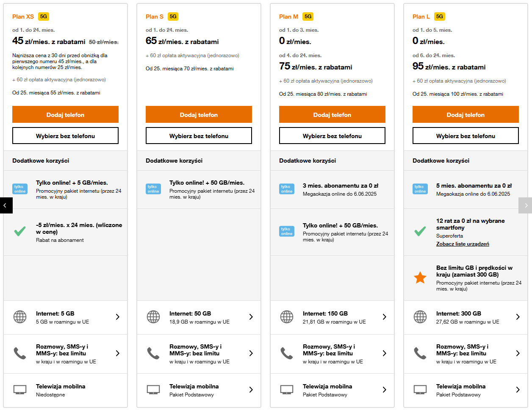Expand Telewizja mobilna chevron in Plan L
Image resolution: width=532 pixels, height=410 pixels.
pyautogui.click(x=518, y=390)
